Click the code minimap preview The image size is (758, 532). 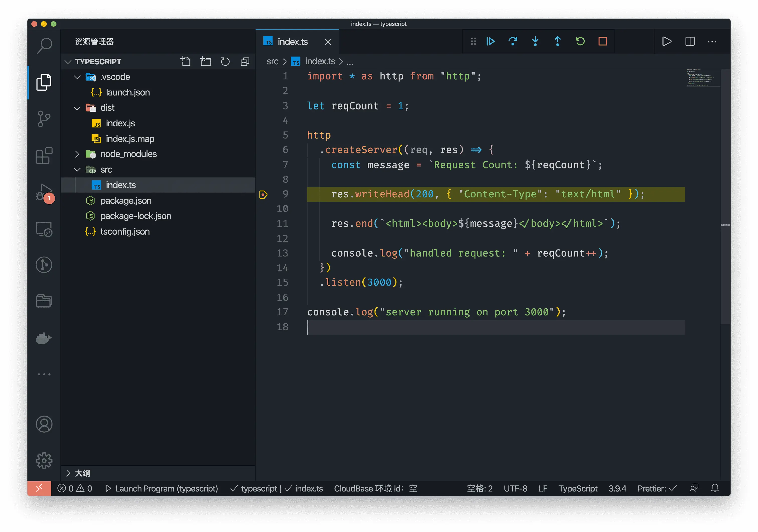tap(703, 78)
